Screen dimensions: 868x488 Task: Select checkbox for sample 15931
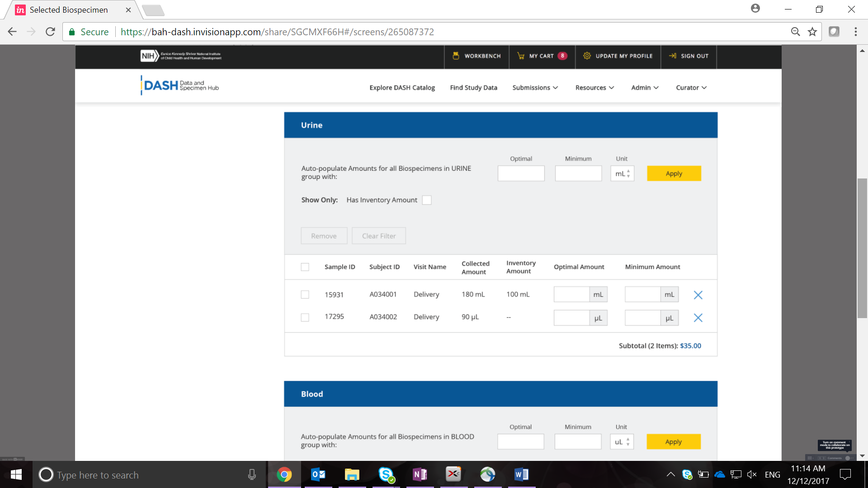pos(305,295)
